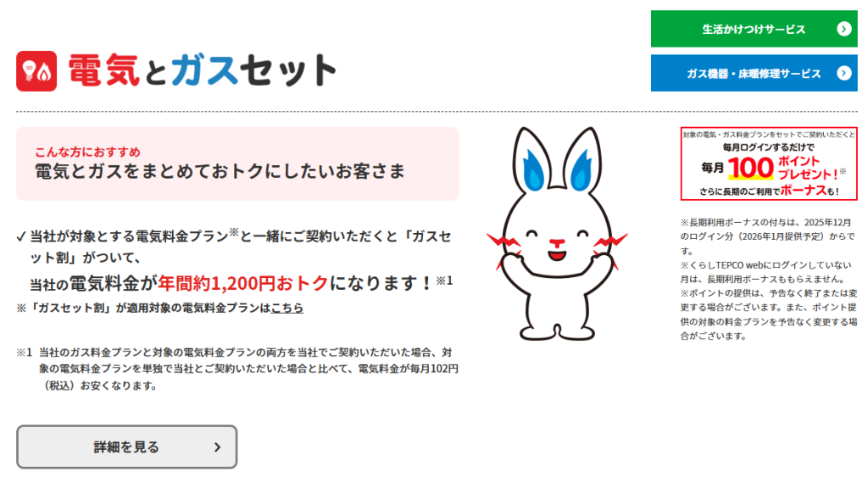868x483 pixels.
Task: Open the ガス機器・床暖修理サービス blue button
Action: (754, 73)
